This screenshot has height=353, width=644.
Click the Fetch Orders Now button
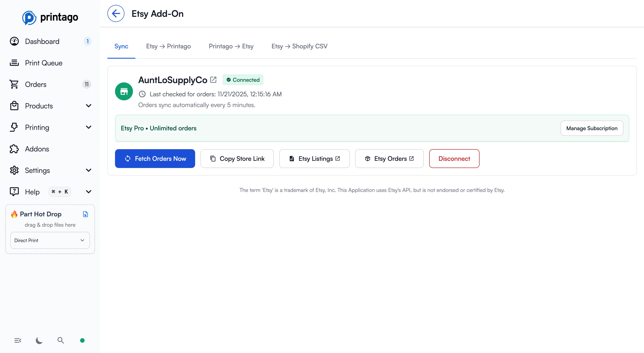pos(155,159)
